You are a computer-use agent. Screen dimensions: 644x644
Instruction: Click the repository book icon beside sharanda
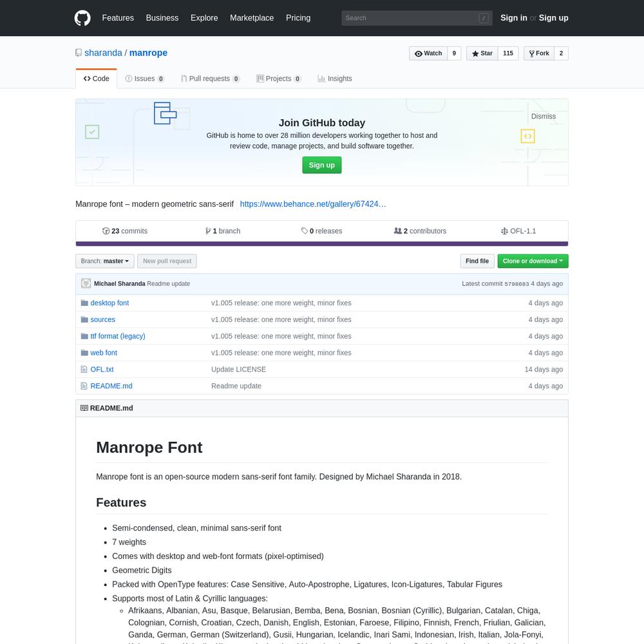(79, 53)
